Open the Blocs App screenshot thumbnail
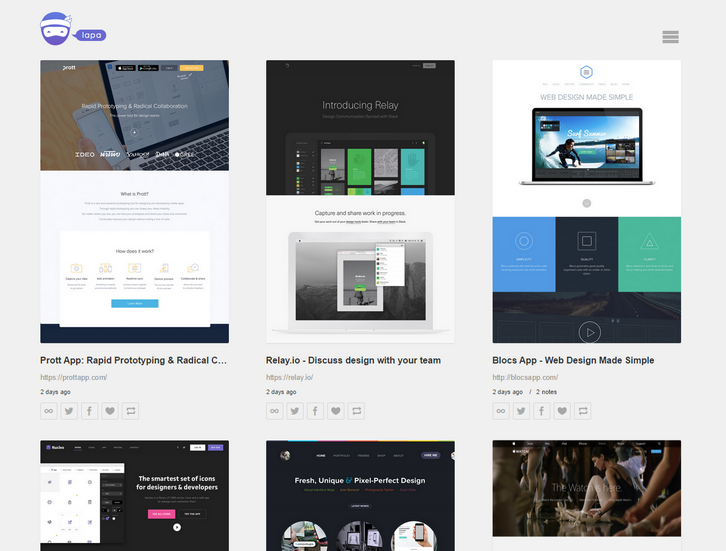The width and height of the screenshot is (726, 551). click(586, 200)
